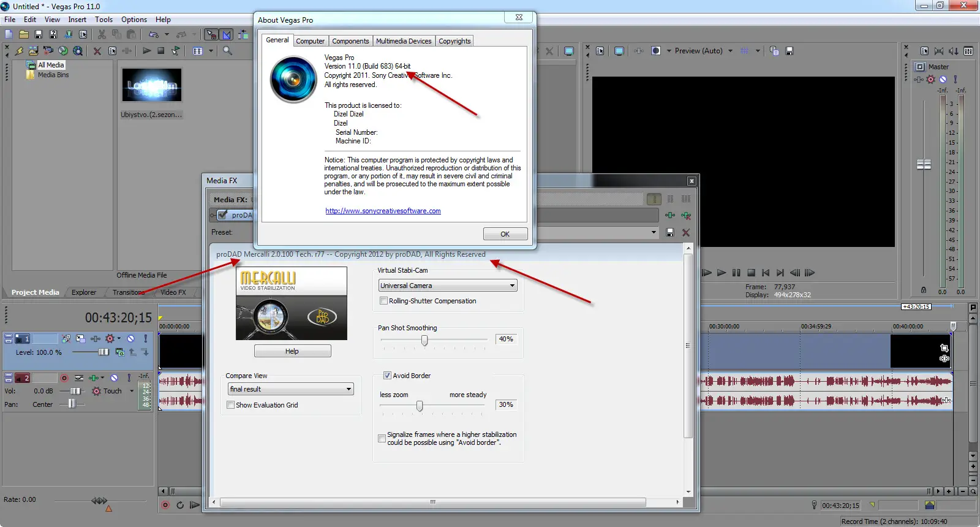Click Copy Snapshot to Clipboard icon
This screenshot has height=527, width=980.
(x=775, y=51)
